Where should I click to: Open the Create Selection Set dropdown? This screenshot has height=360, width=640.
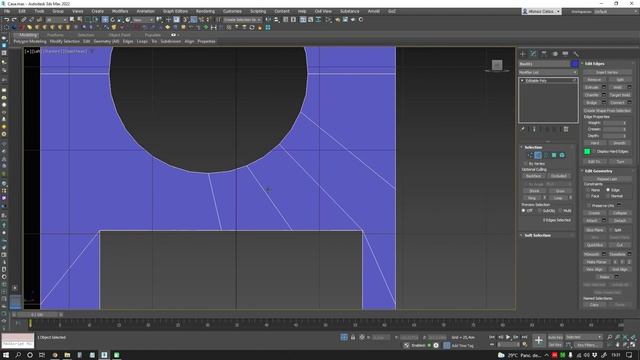tap(242, 20)
